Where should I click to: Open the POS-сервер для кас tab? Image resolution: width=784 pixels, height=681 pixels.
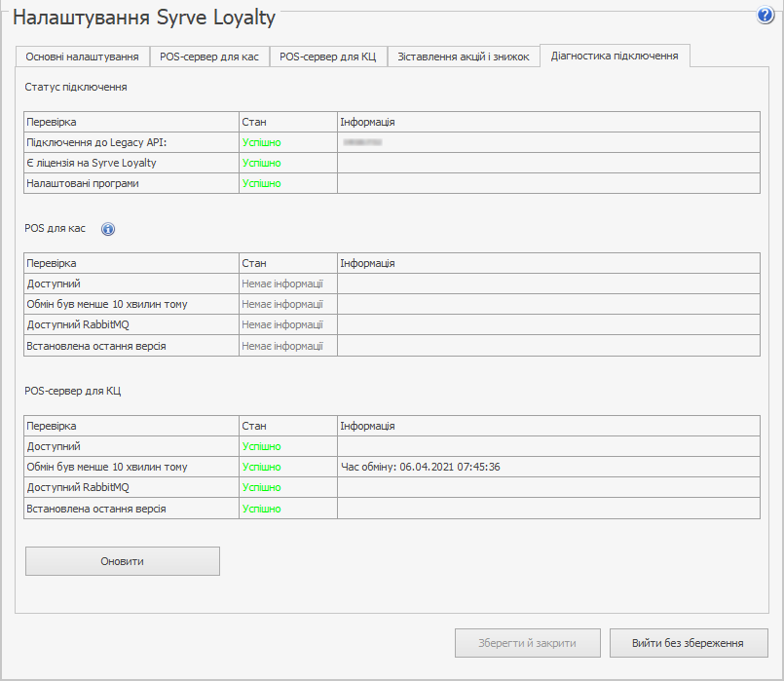[209, 57]
